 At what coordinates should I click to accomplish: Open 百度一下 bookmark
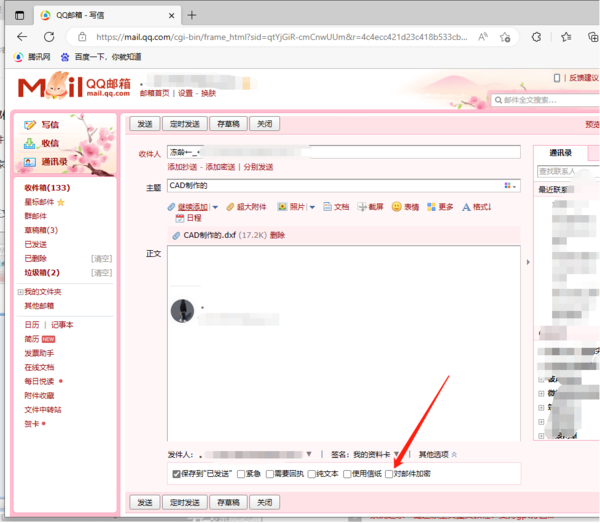[101, 57]
